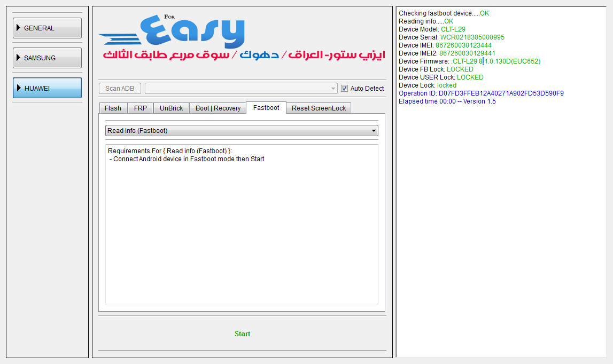This screenshot has height=364, width=613.
Task: Open the ADB device combo box
Action: [x=241, y=88]
